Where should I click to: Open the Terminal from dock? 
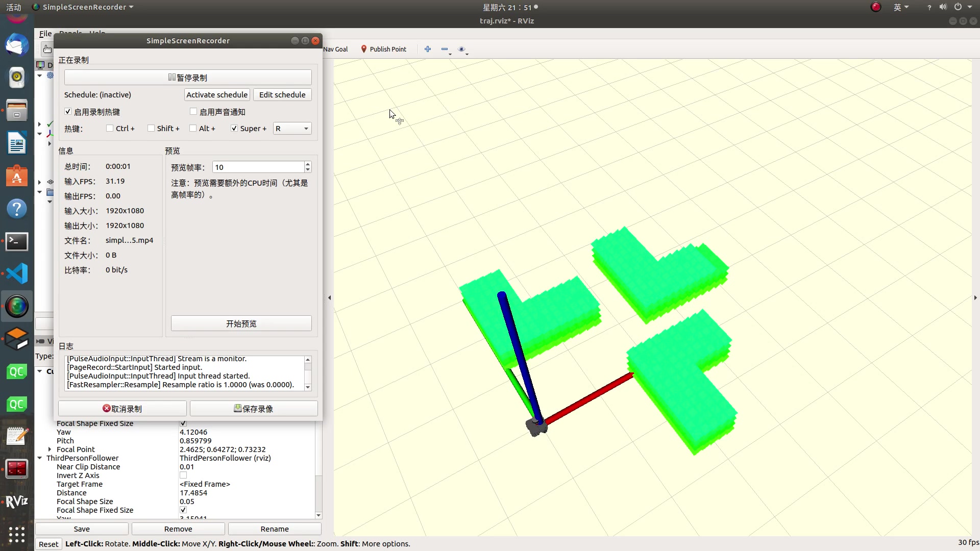(x=17, y=241)
